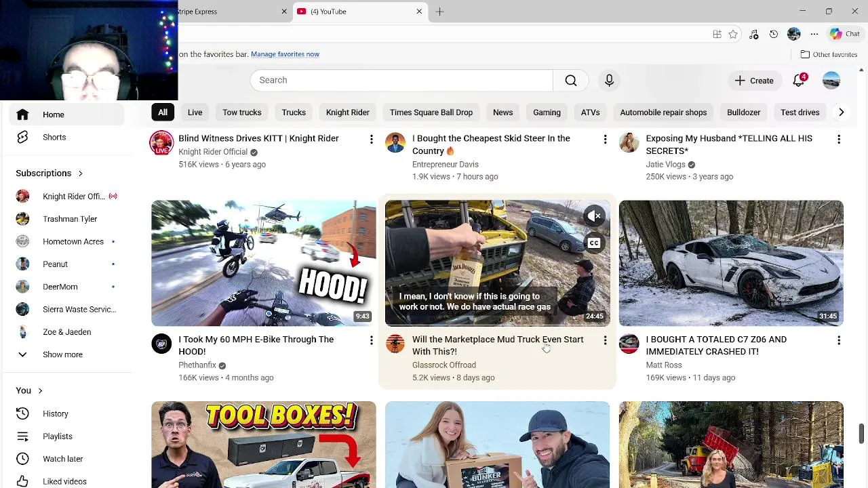Open YouTube Home in sidebar

[x=66, y=115]
